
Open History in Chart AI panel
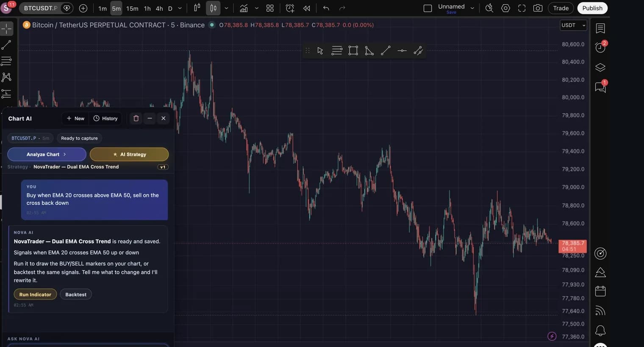pos(105,118)
